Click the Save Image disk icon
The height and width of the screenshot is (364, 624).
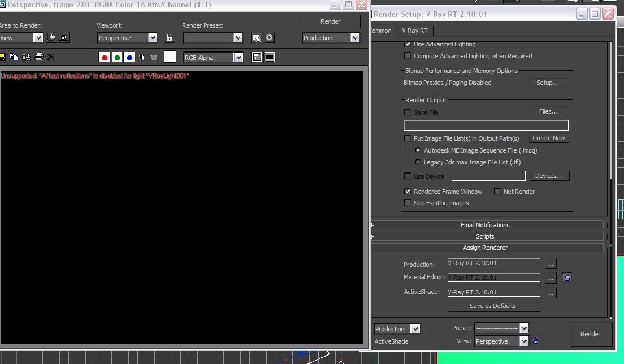point(2,57)
